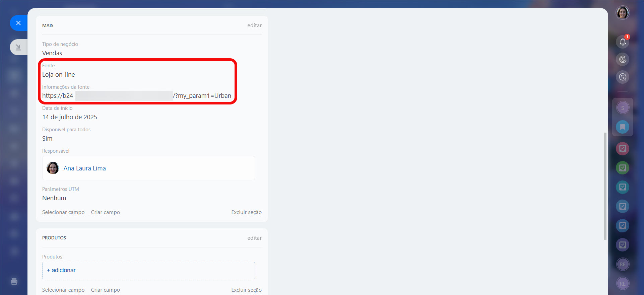Click the MAIS section title
This screenshot has width=644, height=295.
48,25
